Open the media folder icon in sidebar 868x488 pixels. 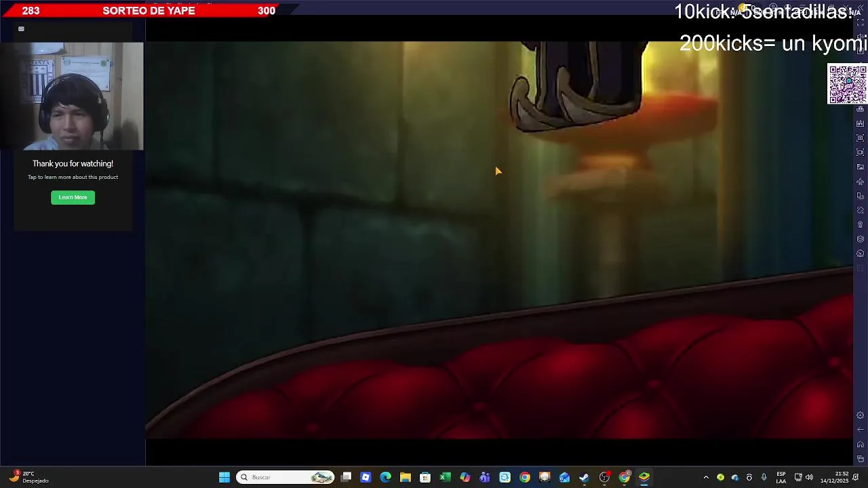(x=861, y=167)
